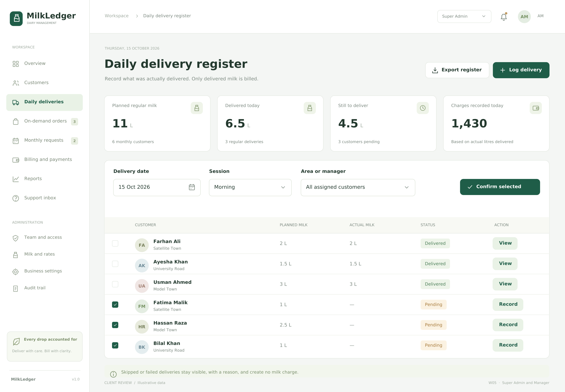Screen dimensions: 565x392
Task: Click the info icon beside skipped deliveries note
Action: [x=113, y=374]
